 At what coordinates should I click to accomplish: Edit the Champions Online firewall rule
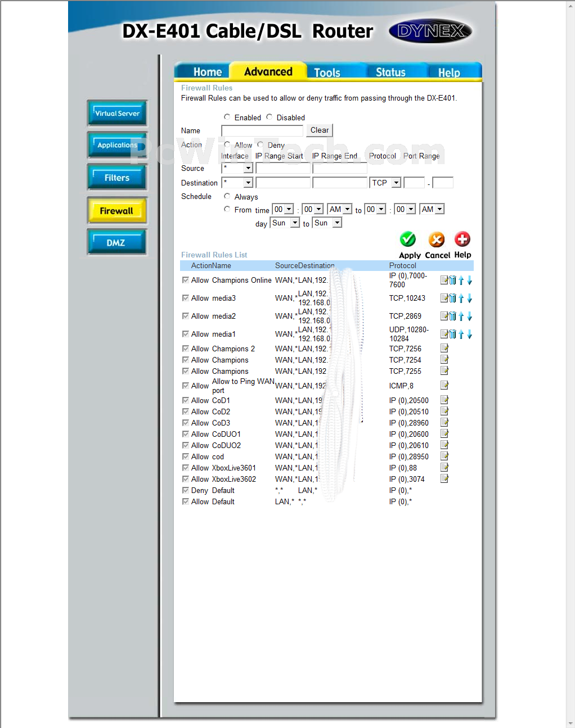click(444, 280)
